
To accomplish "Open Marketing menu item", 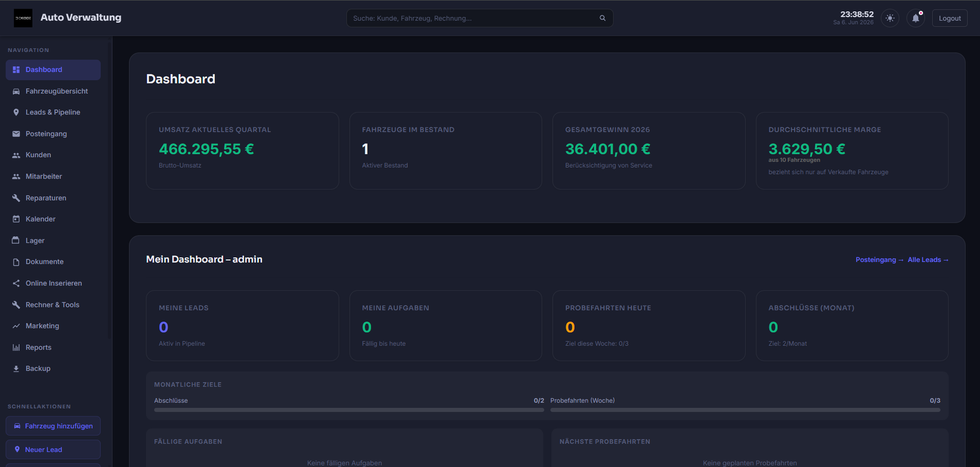I will (x=53, y=326).
